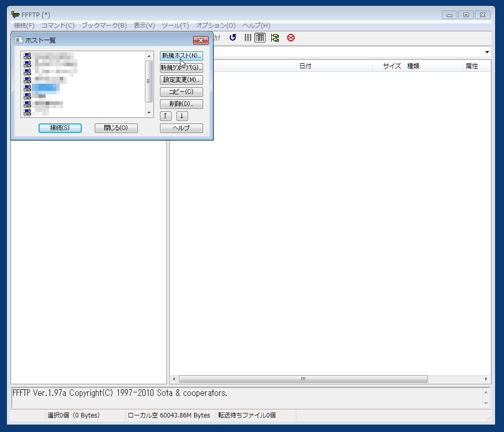Image resolution: width=504 pixels, height=432 pixels.
Task: Expand the remote path dropdown arrow
Action: 487,52
